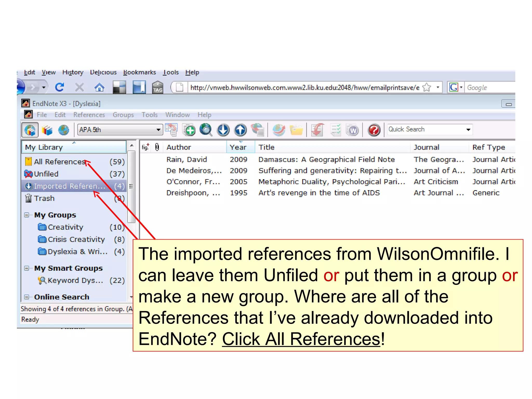Select the Dyslexia & Wri... group
Image resolution: width=532 pixels, height=399 pixels.
point(81,251)
